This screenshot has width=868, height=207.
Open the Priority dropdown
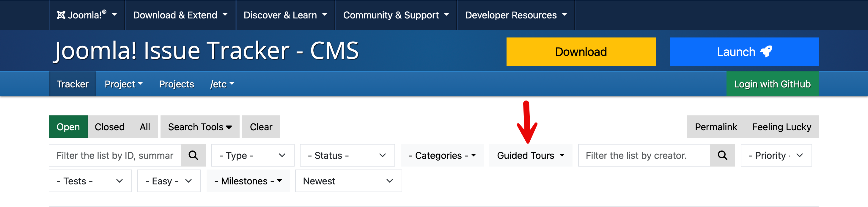[x=776, y=155]
